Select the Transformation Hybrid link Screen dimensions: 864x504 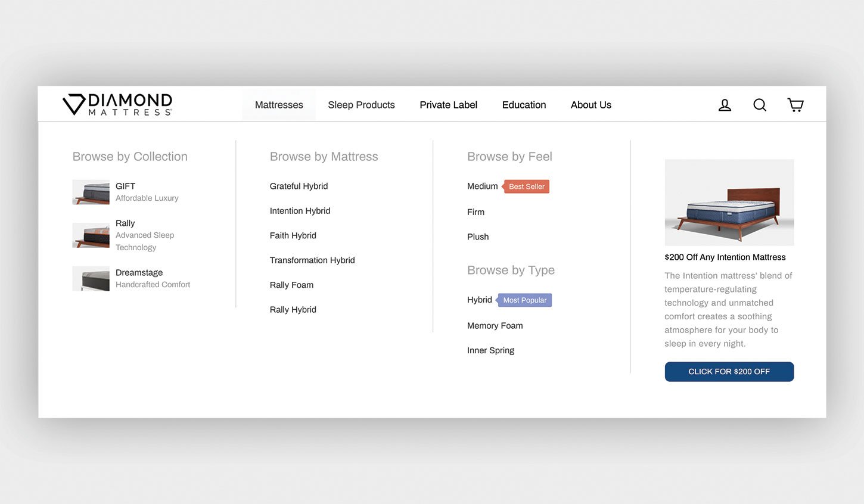[x=312, y=260]
